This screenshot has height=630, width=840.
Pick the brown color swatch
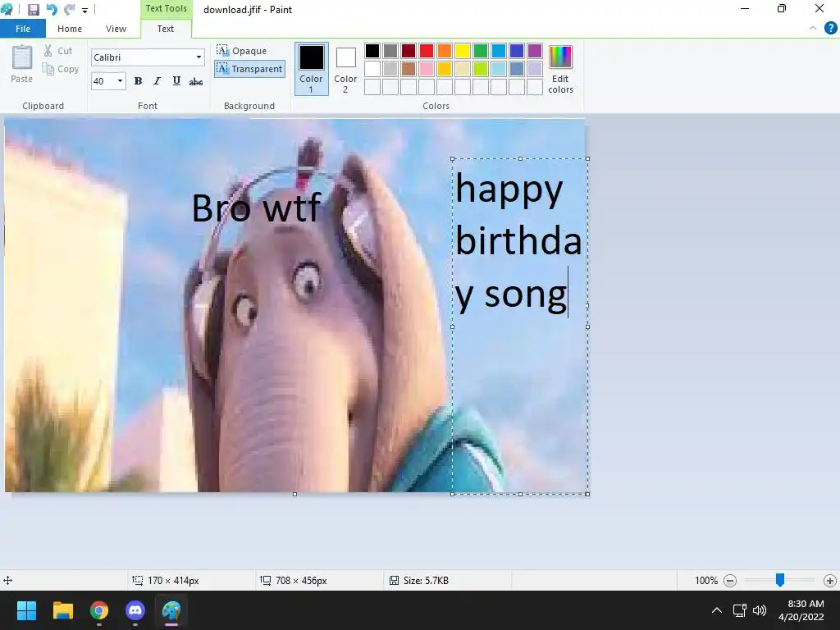(x=409, y=69)
